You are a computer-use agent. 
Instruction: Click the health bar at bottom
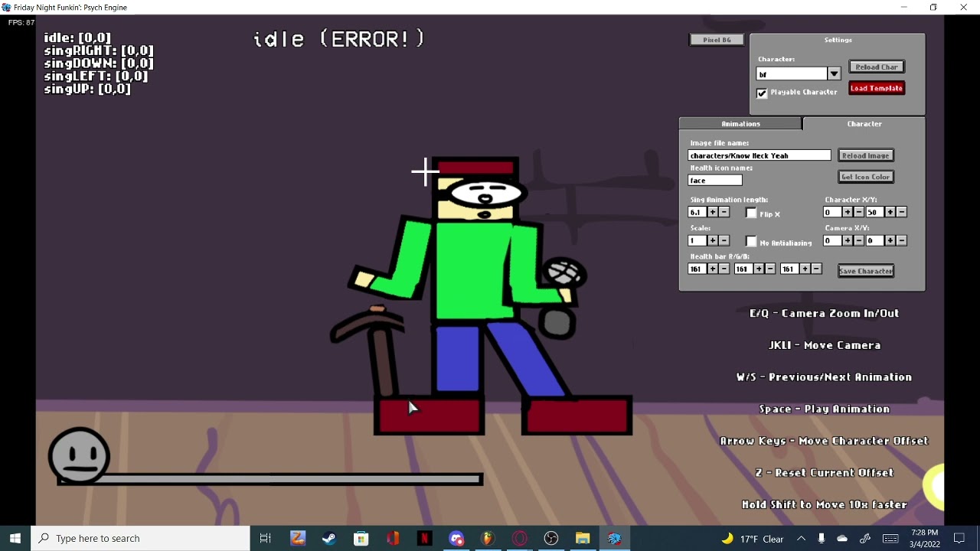[x=270, y=480]
